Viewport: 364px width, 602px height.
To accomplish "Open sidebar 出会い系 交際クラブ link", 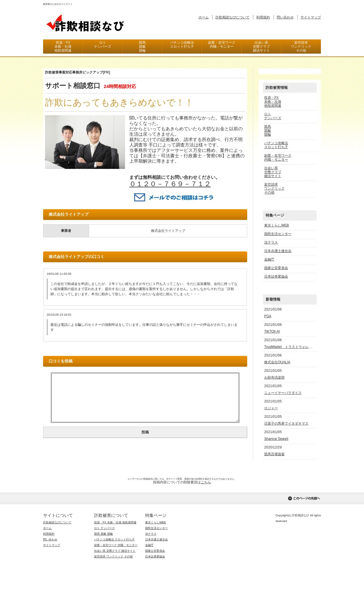I will click(x=273, y=172).
